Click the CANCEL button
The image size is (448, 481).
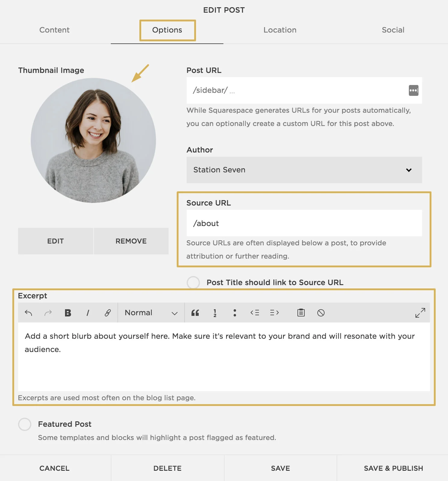pyautogui.click(x=54, y=468)
